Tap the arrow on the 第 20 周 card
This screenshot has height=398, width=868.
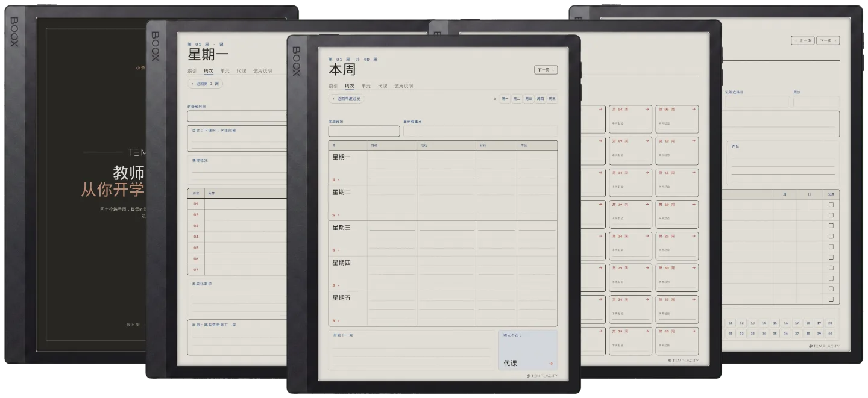[x=694, y=204]
